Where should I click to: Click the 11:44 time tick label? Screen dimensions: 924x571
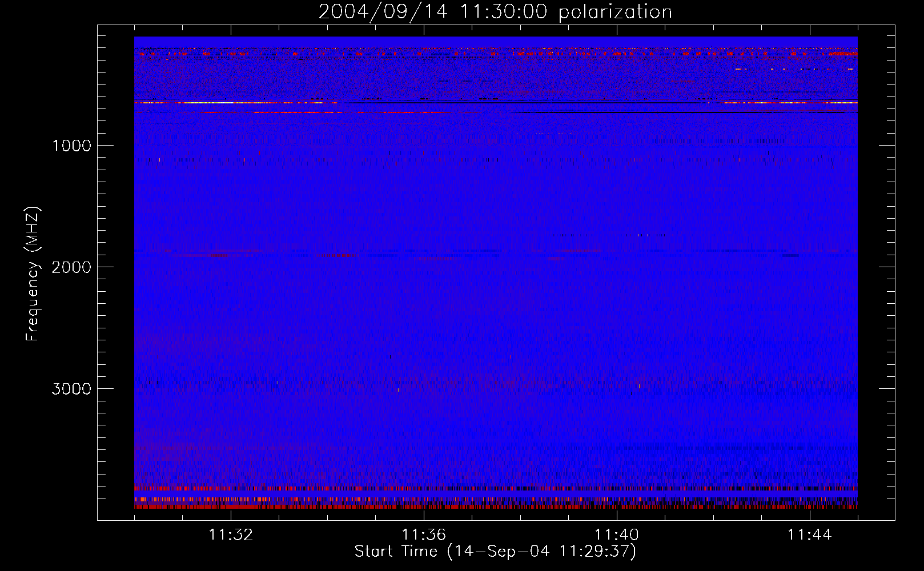point(810,535)
